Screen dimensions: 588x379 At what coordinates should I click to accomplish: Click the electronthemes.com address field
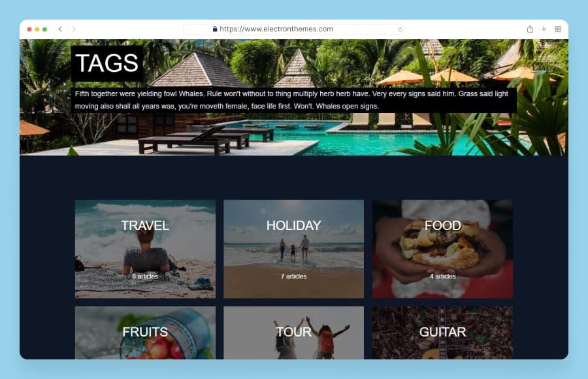[293, 29]
